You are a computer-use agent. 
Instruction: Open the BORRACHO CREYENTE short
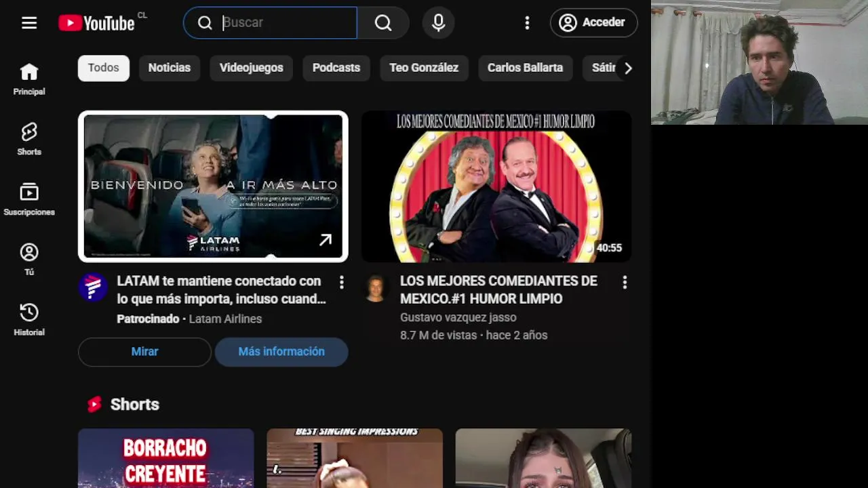166,458
